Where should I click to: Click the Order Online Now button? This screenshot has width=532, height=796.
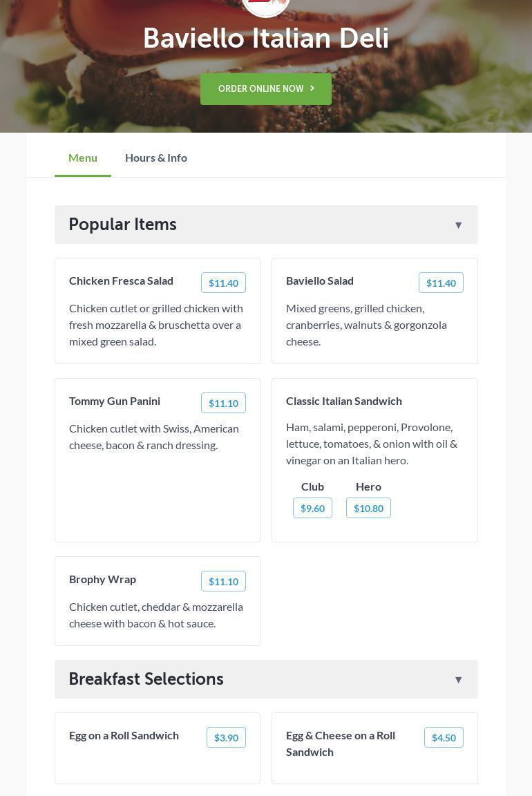(266, 89)
